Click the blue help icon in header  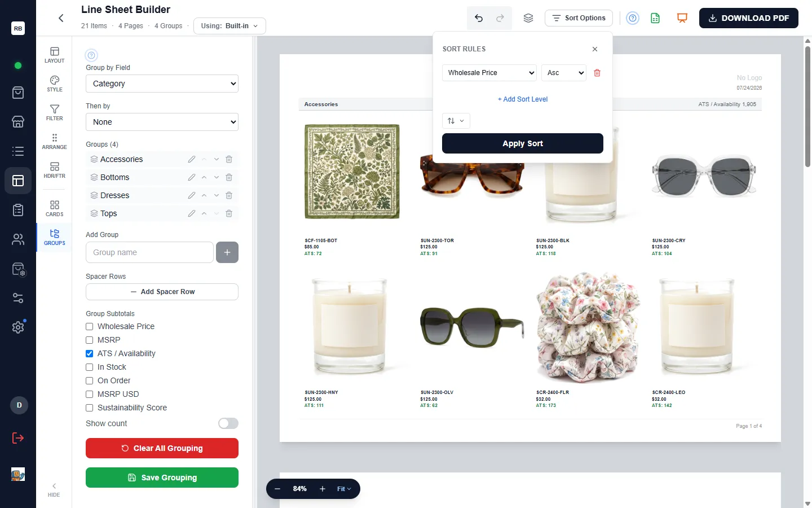(633, 18)
